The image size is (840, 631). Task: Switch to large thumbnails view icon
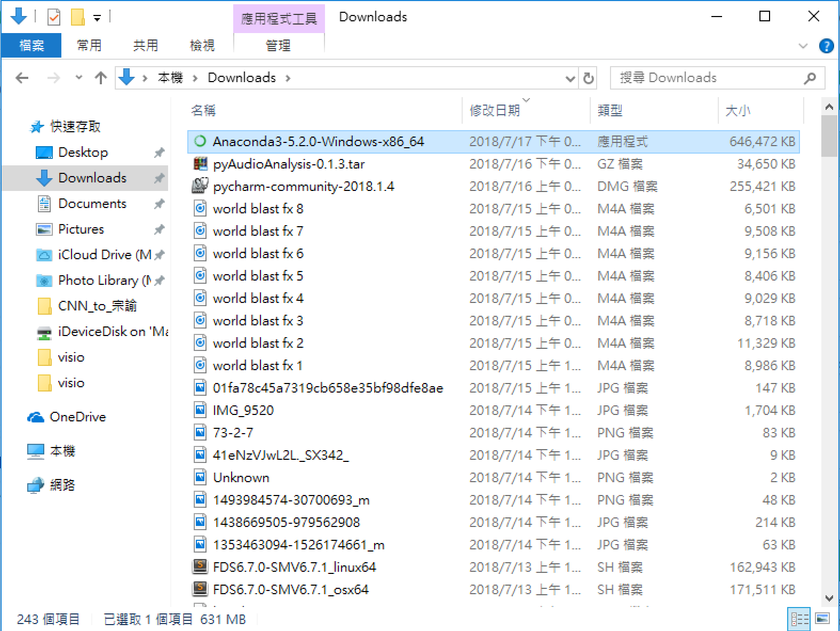(822, 619)
